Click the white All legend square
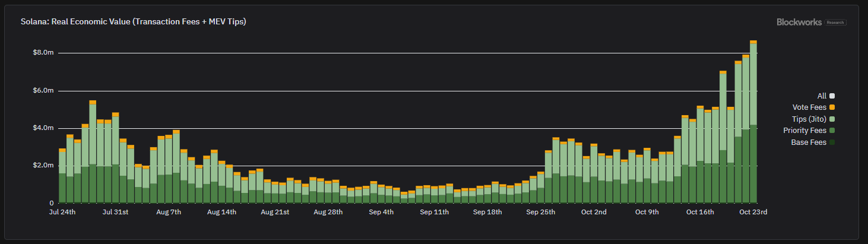Screen dimensions: 868x244 click(x=832, y=96)
